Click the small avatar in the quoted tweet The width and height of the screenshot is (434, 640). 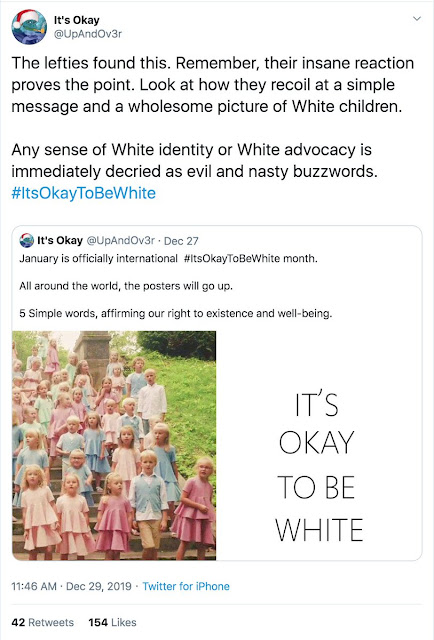click(27, 240)
